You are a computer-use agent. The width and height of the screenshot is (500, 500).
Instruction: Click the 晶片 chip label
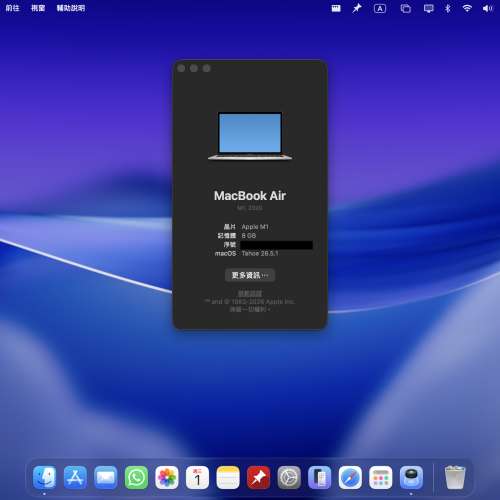click(x=230, y=227)
